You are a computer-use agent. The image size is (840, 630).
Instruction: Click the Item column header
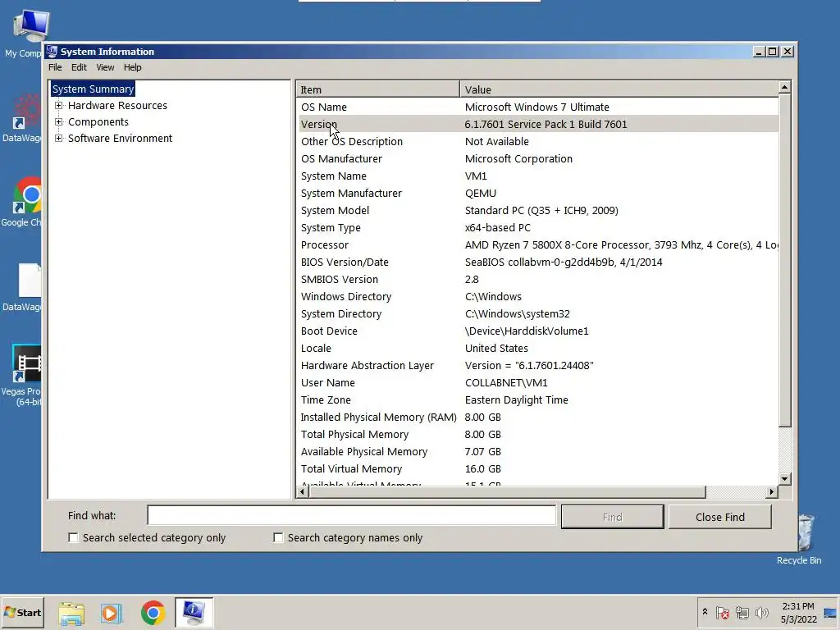[x=377, y=89]
